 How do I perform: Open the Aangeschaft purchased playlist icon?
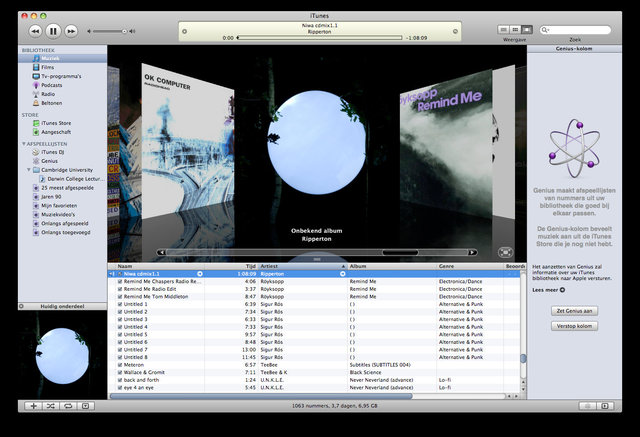point(36,132)
